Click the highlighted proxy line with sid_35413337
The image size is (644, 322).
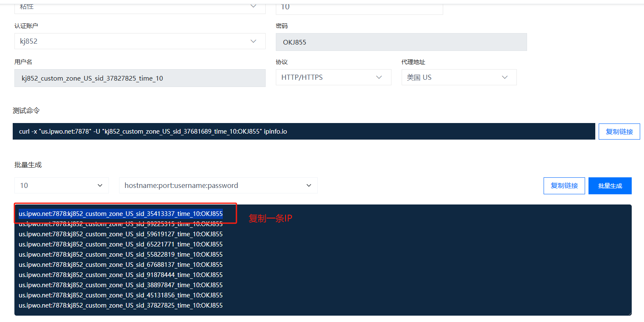click(121, 214)
